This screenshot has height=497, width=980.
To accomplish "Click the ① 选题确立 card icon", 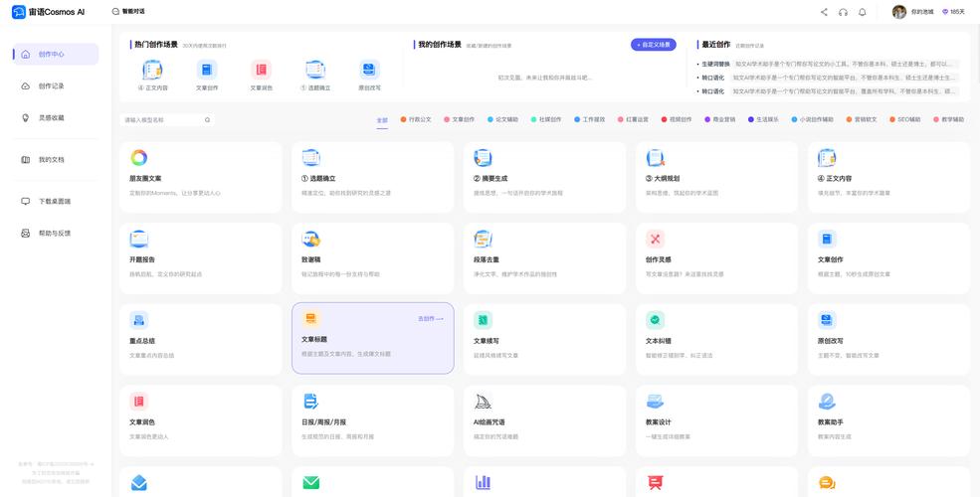I will click(310, 158).
